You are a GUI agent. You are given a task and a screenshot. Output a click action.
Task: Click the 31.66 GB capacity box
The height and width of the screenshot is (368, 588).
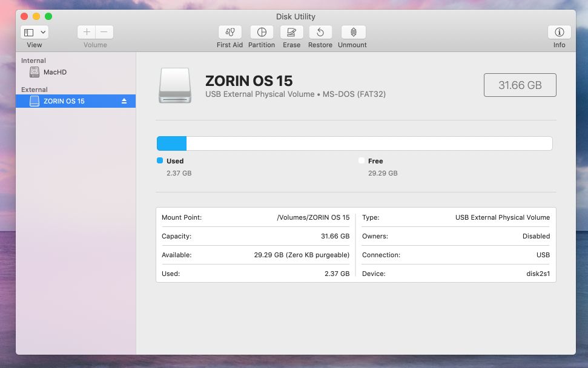pos(520,85)
